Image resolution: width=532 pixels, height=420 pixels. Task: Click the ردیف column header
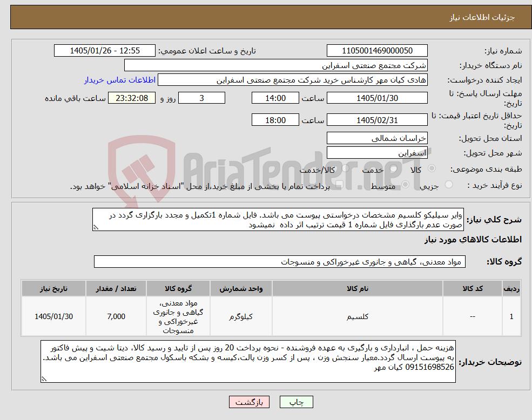(511, 288)
